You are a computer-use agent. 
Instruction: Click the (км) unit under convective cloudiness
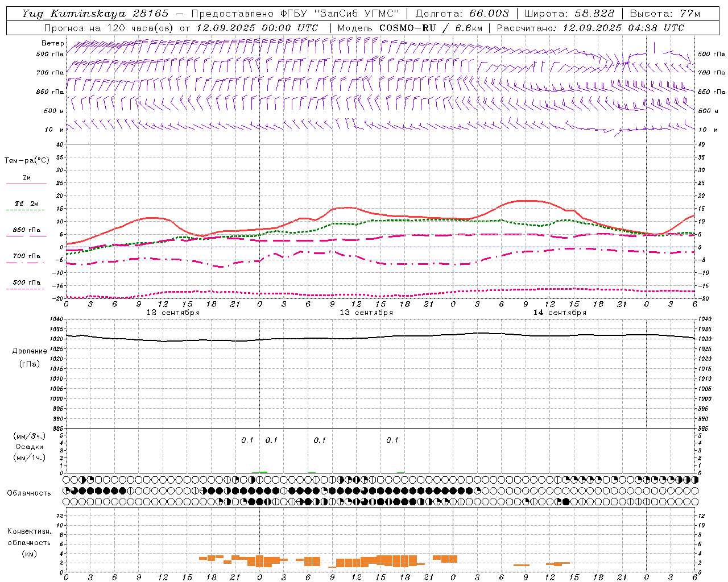tap(29, 554)
